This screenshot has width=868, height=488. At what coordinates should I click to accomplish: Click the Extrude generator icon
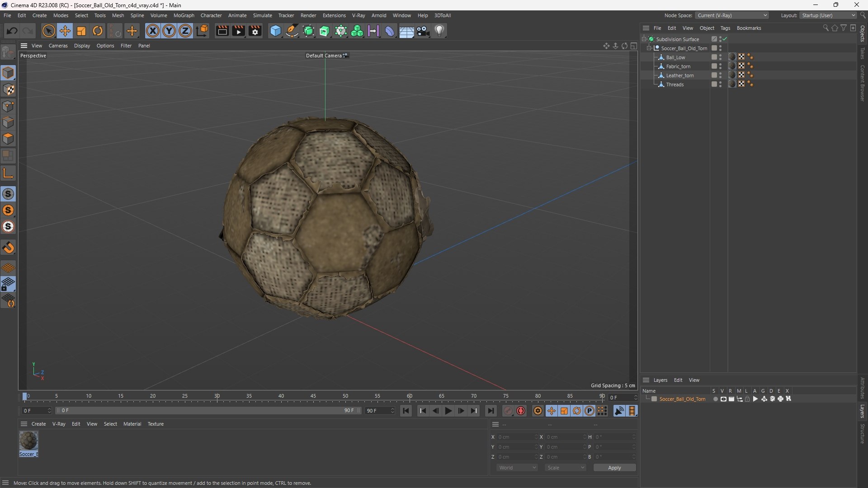[325, 31]
